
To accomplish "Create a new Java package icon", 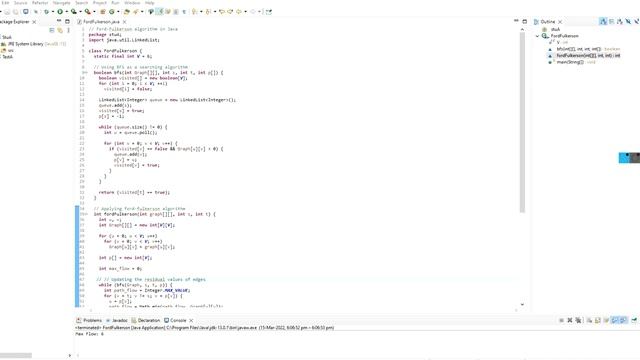I will click(x=102, y=12).
